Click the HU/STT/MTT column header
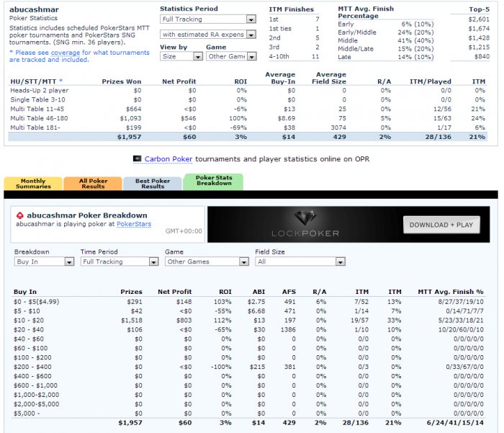The image size is (504, 433). click(x=36, y=81)
